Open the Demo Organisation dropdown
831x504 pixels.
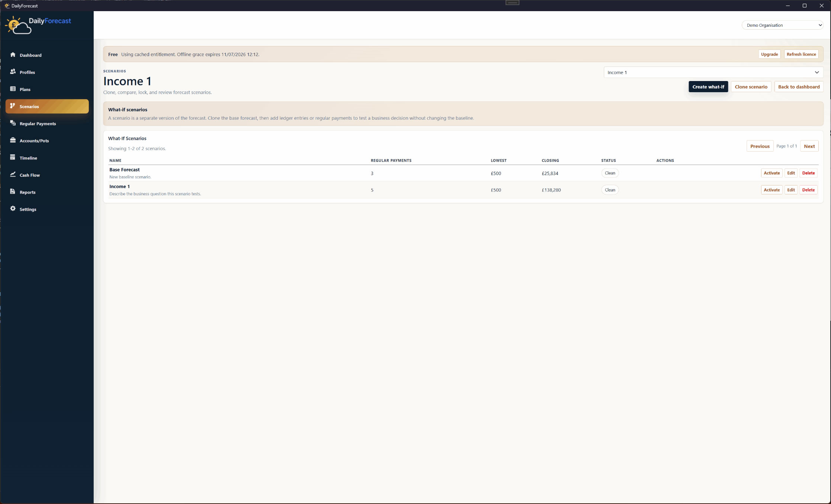(783, 25)
